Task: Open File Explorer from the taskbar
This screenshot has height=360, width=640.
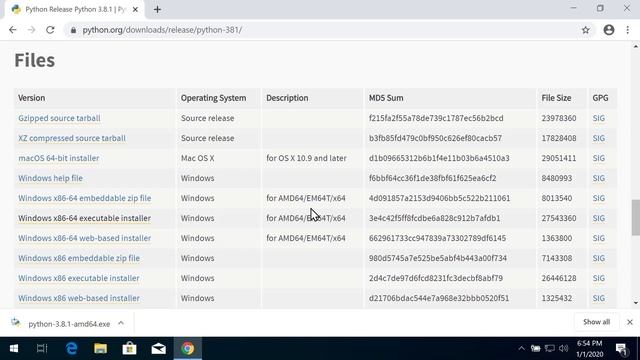Action: [100, 349]
